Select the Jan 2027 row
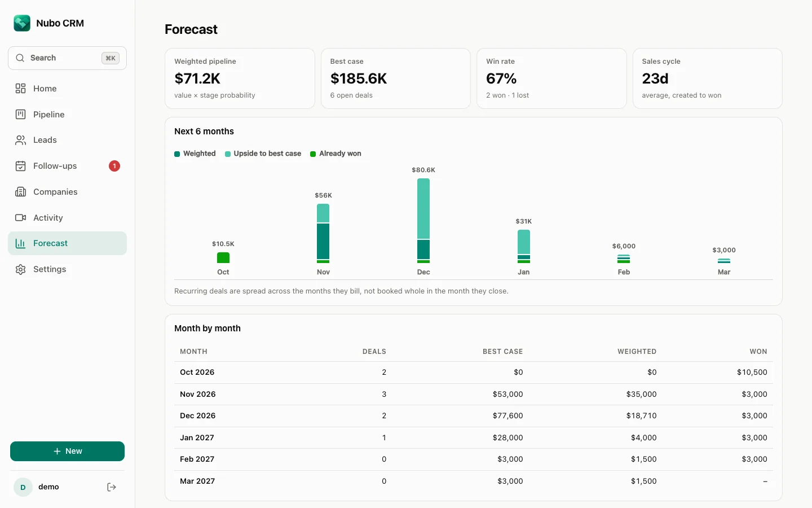The height and width of the screenshot is (508, 812). click(x=474, y=438)
